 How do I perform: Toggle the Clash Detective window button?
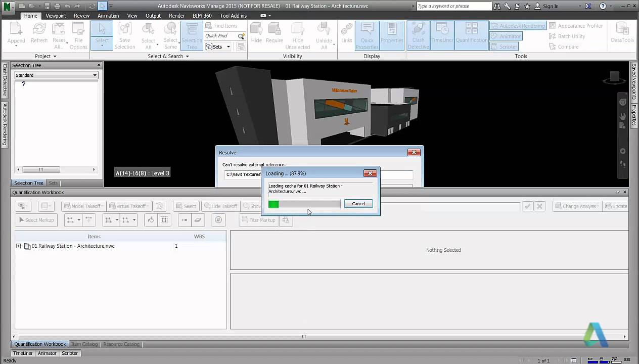coord(418,35)
